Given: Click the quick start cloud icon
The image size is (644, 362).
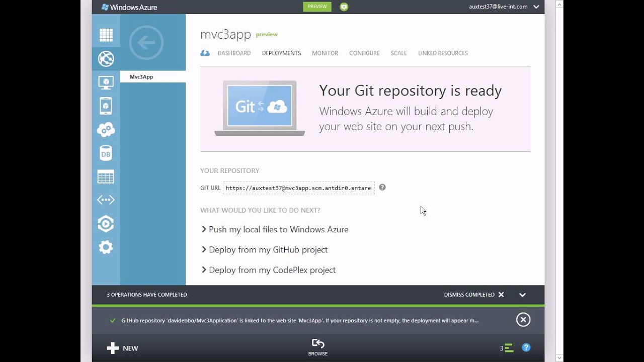Looking at the screenshot, I should click(x=205, y=53).
